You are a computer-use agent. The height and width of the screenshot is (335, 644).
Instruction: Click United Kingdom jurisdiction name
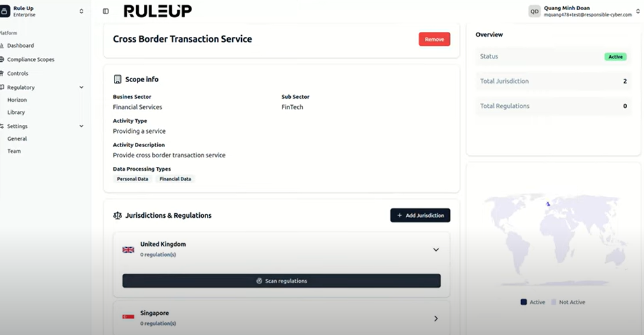163,244
